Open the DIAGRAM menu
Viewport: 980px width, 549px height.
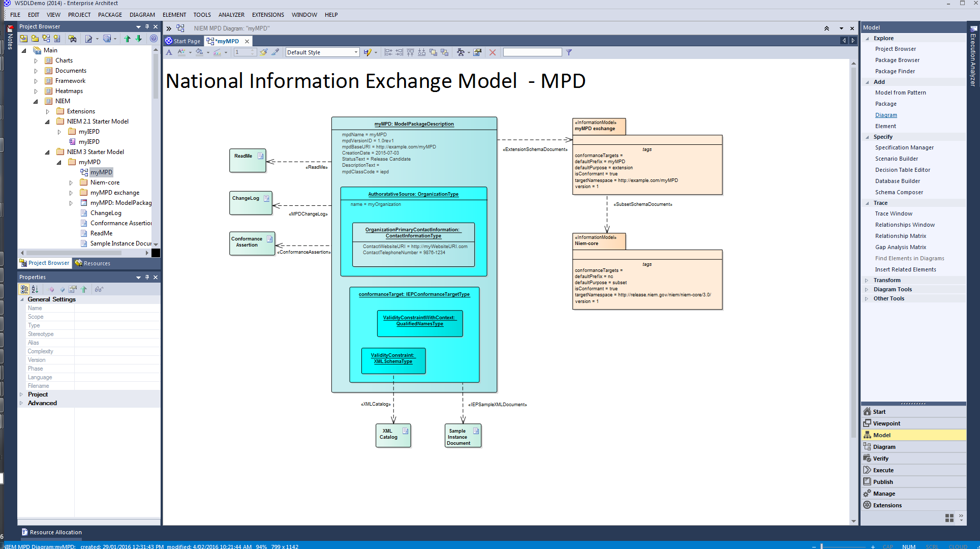142,15
